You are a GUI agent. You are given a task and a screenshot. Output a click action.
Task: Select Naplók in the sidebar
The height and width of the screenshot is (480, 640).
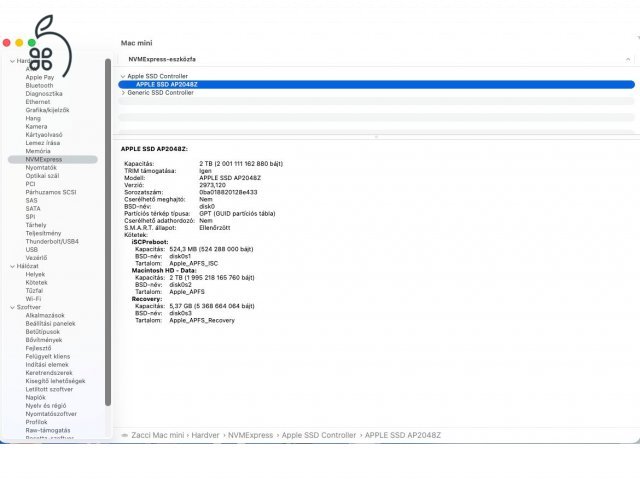tap(36, 397)
